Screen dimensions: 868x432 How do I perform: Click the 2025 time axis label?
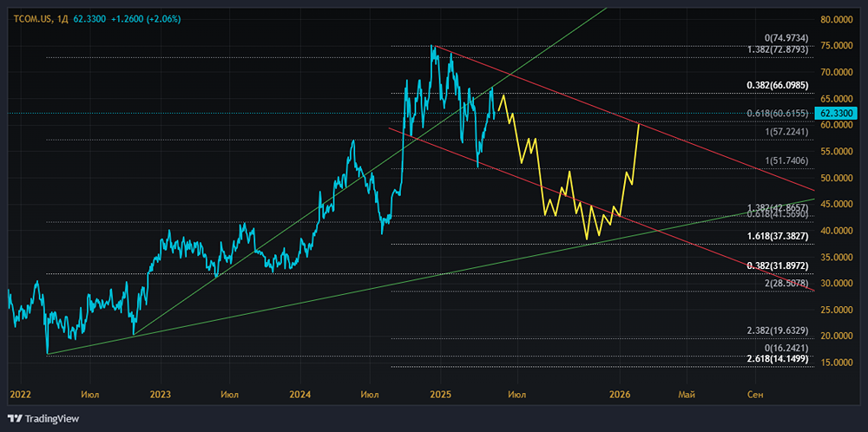pos(441,395)
